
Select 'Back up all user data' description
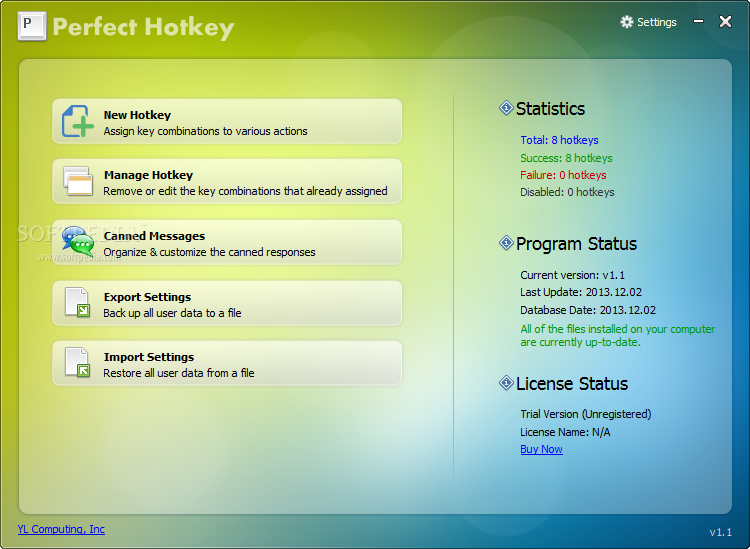point(172,313)
